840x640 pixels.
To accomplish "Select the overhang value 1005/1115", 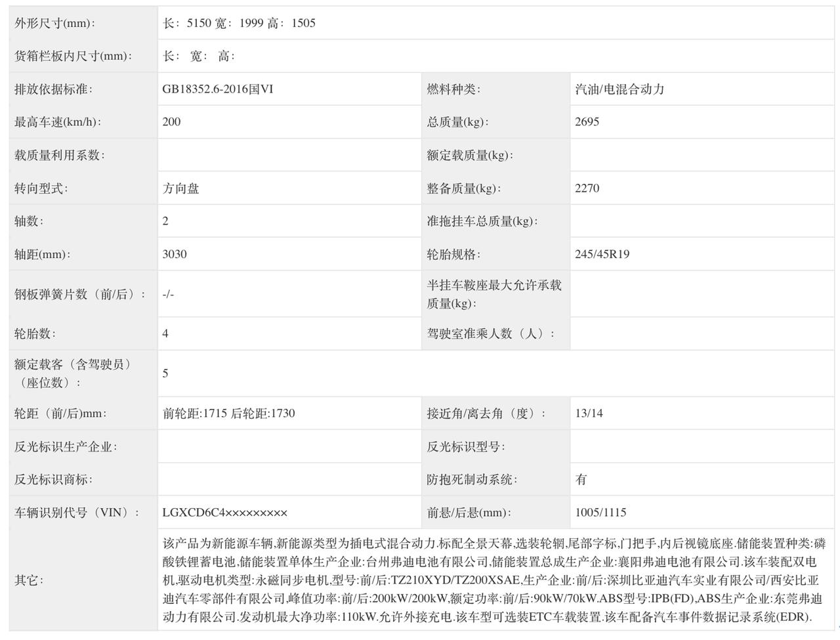I will pos(600,513).
